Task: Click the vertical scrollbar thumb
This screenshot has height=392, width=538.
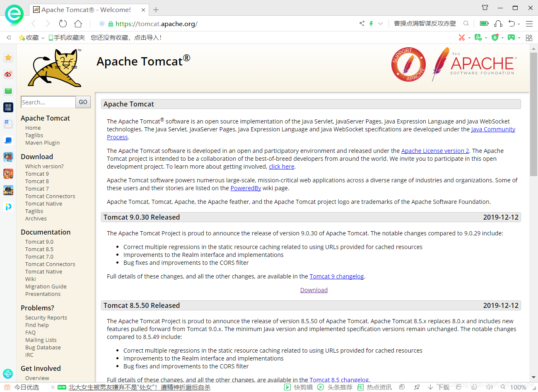Action: tap(533, 114)
